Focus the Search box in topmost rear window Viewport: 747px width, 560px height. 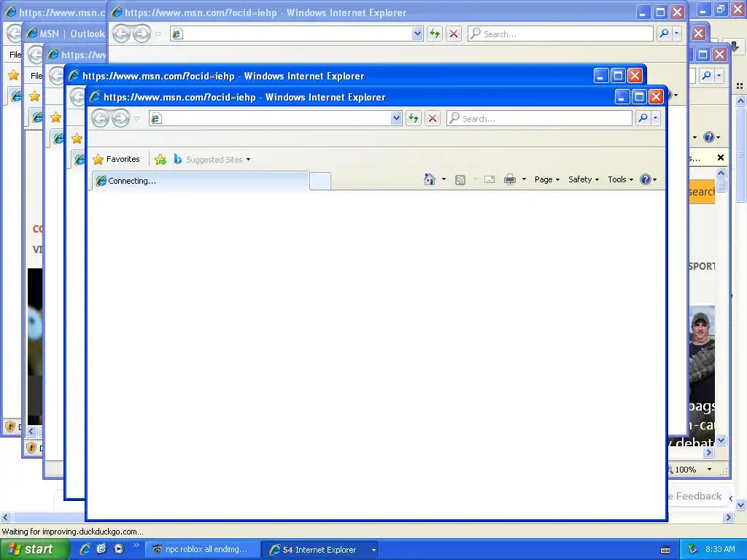[560, 34]
